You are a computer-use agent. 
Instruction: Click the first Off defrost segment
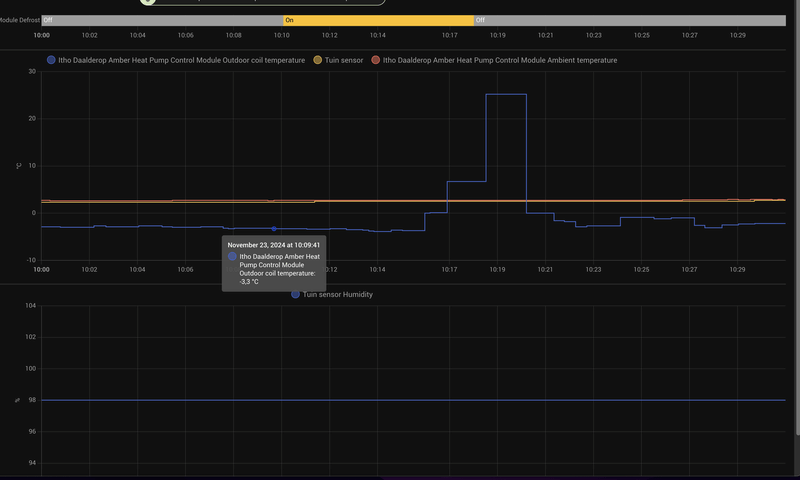(160, 20)
